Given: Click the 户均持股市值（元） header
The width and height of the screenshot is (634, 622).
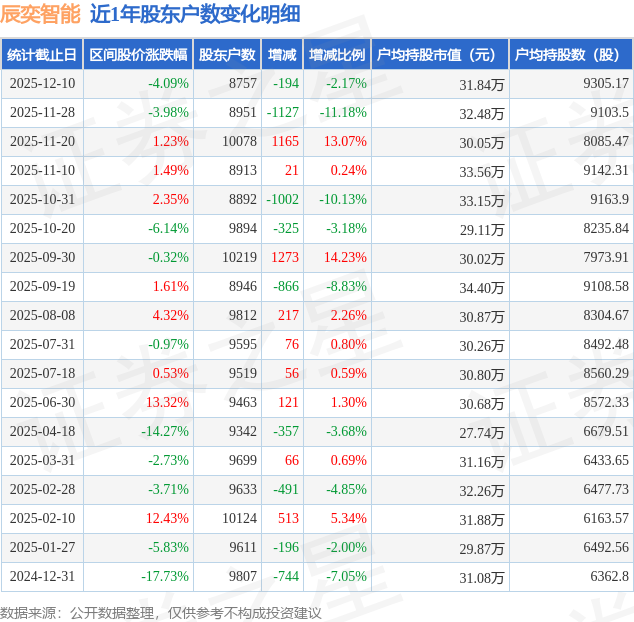Looking at the screenshot, I should pos(440,55).
